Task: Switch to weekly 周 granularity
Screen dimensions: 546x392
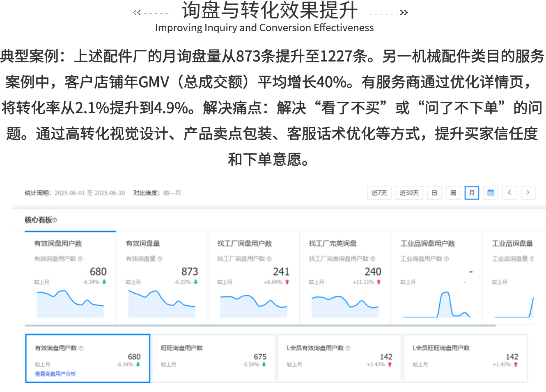Action: pos(453,193)
